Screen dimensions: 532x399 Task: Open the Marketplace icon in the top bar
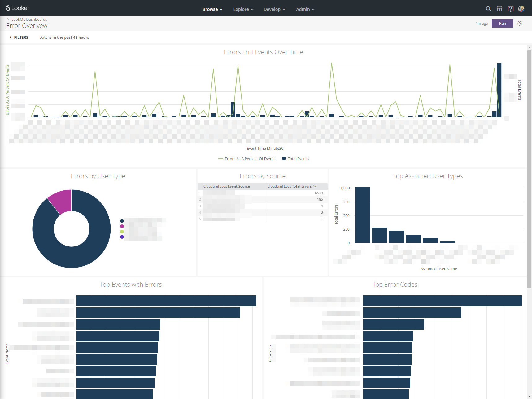[x=499, y=9]
